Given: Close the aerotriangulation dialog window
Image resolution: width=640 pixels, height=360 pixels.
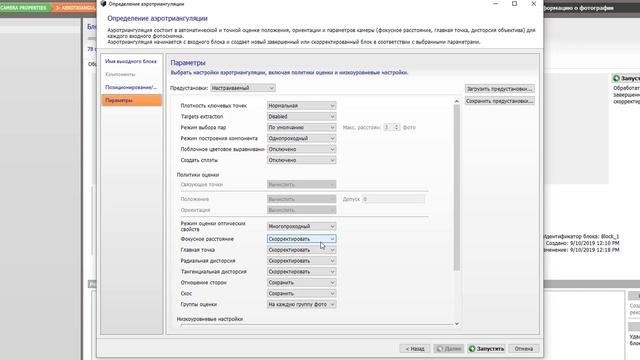Looking at the screenshot, I should 533,4.
